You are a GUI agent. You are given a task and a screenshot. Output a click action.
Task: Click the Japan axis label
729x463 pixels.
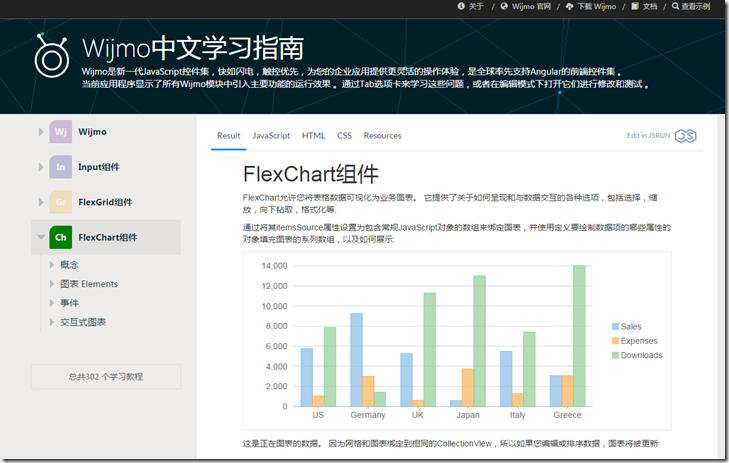(x=468, y=415)
